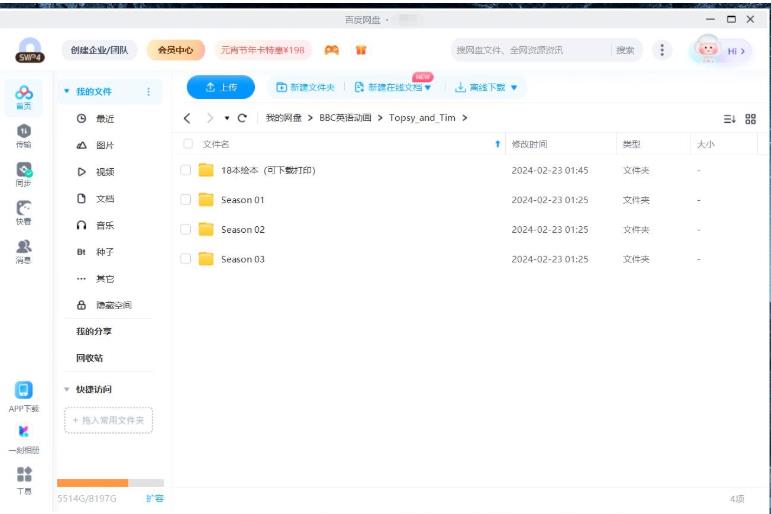Click the 修改时间 column header

pyautogui.click(x=529, y=144)
